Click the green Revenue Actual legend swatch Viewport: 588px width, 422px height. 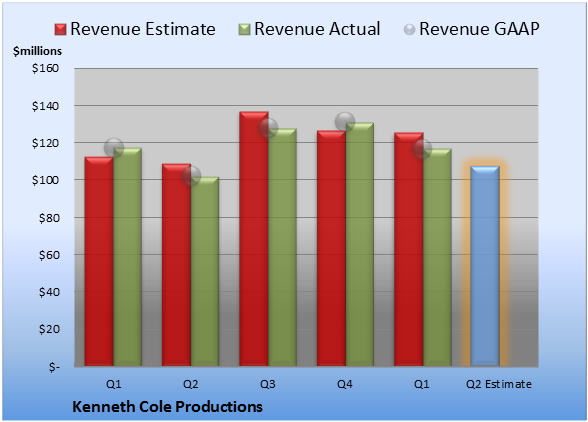point(244,30)
